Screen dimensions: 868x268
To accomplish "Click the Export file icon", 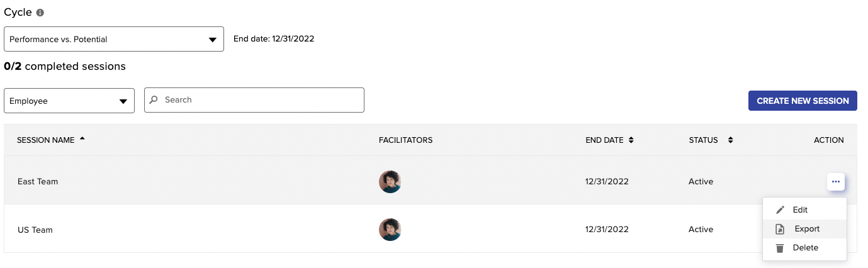I will [780, 229].
